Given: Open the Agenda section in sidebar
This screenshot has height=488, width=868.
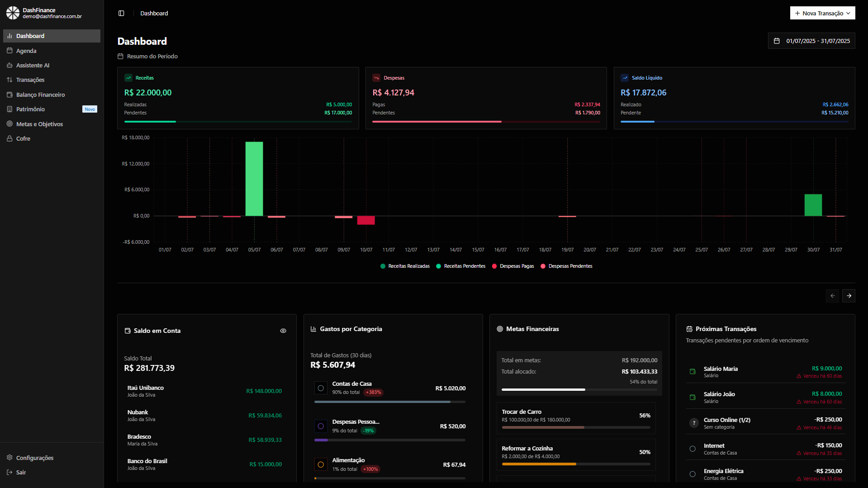Looking at the screenshot, I should tap(27, 51).
